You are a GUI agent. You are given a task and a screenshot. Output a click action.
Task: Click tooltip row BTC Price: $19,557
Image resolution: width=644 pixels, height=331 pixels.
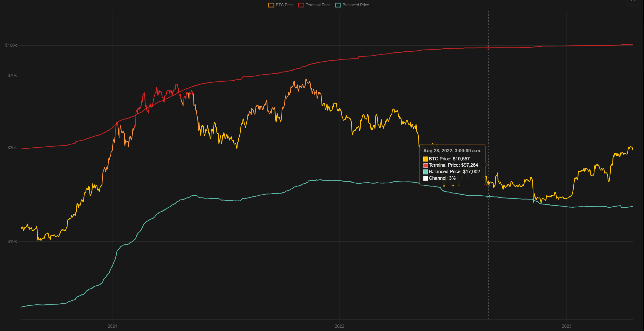446,159
